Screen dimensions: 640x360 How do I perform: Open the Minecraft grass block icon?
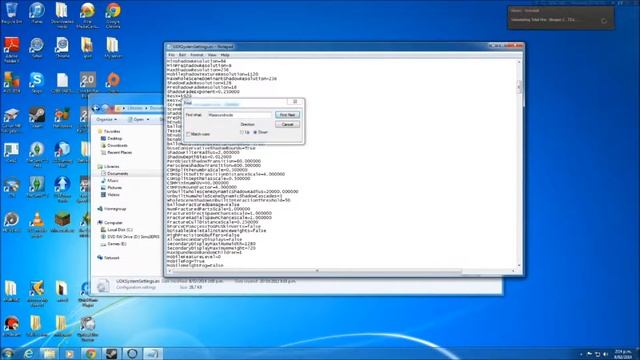pyautogui.click(x=62, y=222)
